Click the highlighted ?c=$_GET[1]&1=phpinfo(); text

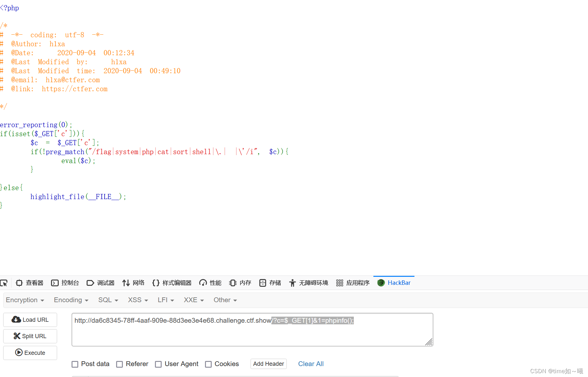313,320
